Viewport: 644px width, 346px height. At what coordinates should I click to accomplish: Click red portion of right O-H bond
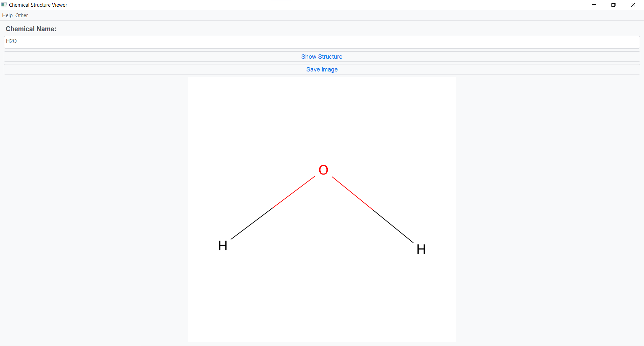(x=352, y=193)
